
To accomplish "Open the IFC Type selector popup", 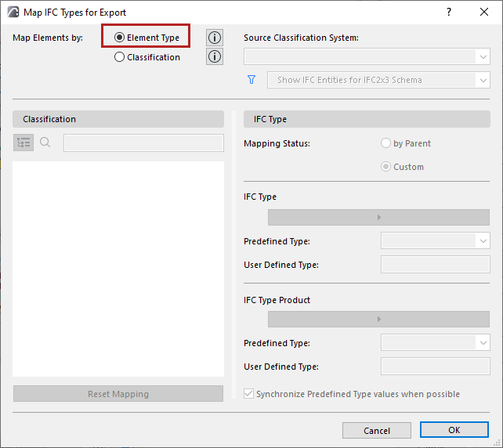I will click(x=378, y=217).
